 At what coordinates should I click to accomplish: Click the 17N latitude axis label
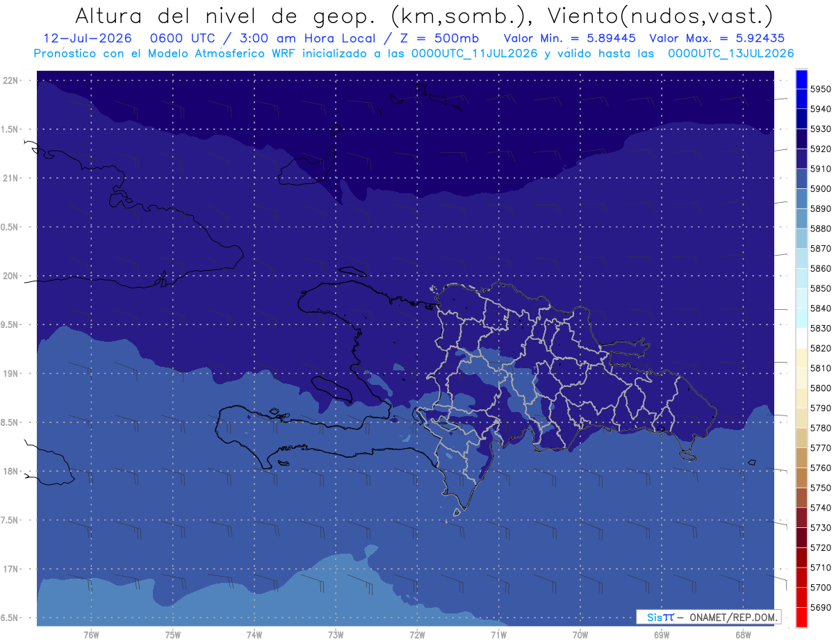[x=10, y=569]
